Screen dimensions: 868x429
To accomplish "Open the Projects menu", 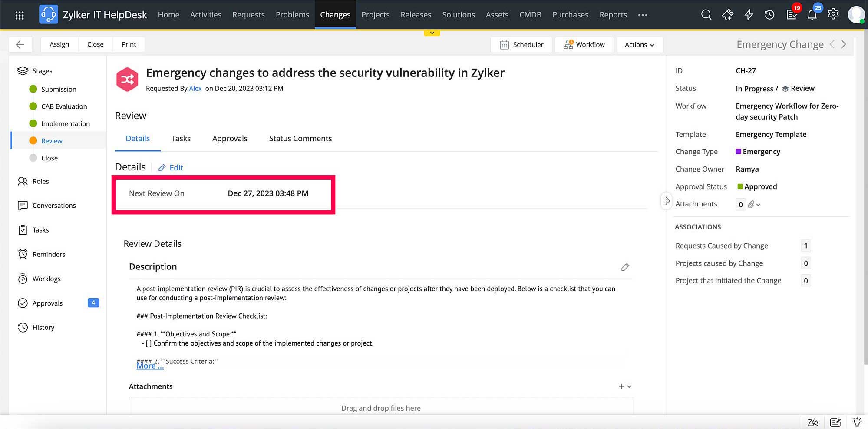I will [375, 15].
